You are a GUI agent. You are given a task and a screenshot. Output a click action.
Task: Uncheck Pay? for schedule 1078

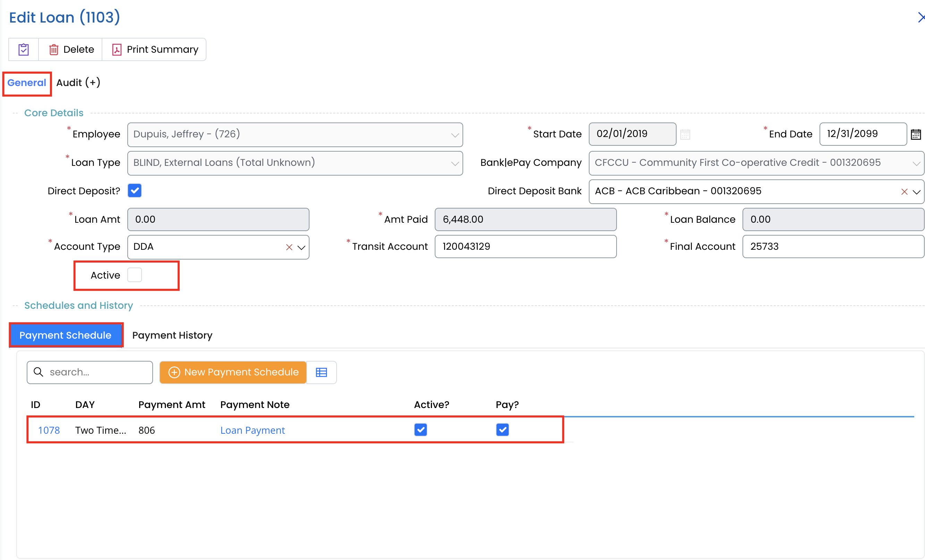(x=502, y=430)
